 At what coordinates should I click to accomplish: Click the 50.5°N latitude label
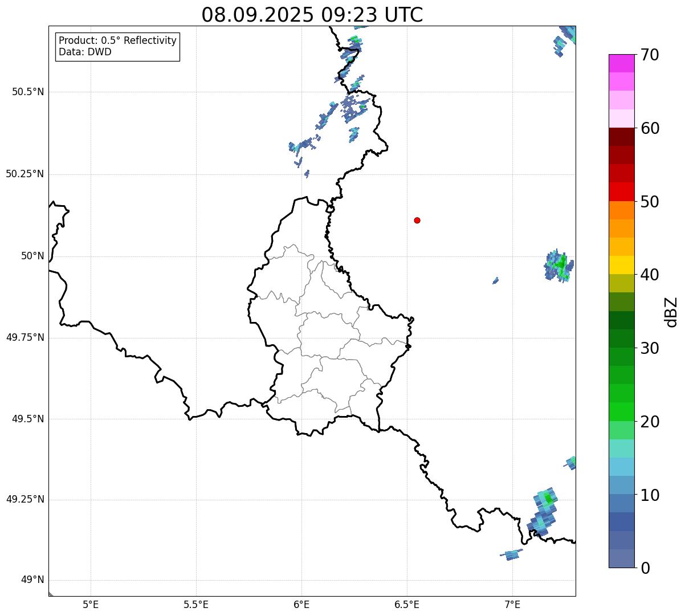[28, 92]
